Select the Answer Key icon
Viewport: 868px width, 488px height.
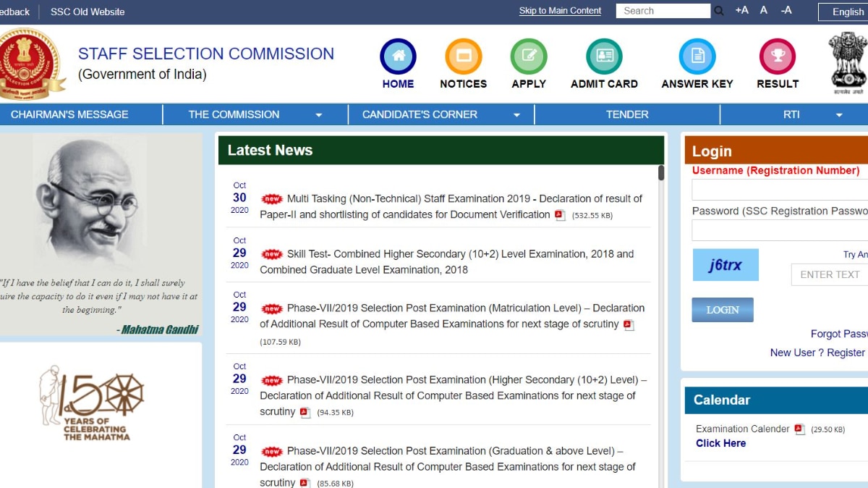pyautogui.click(x=696, y=54)
